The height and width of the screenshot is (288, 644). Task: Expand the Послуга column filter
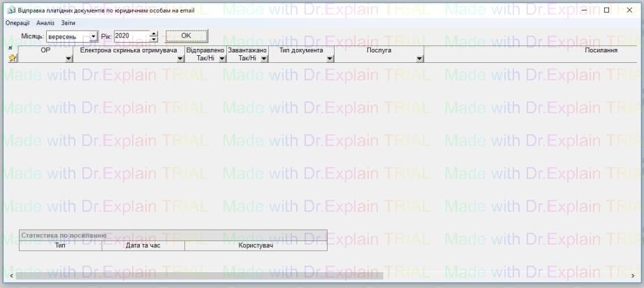(420, 59)
